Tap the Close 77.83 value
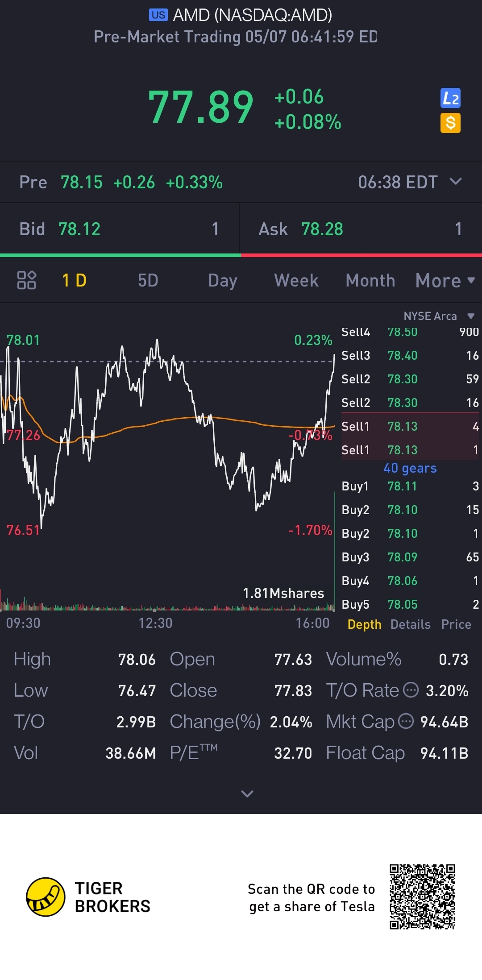This screenshot has width=482, height=980. click(293, 691)
